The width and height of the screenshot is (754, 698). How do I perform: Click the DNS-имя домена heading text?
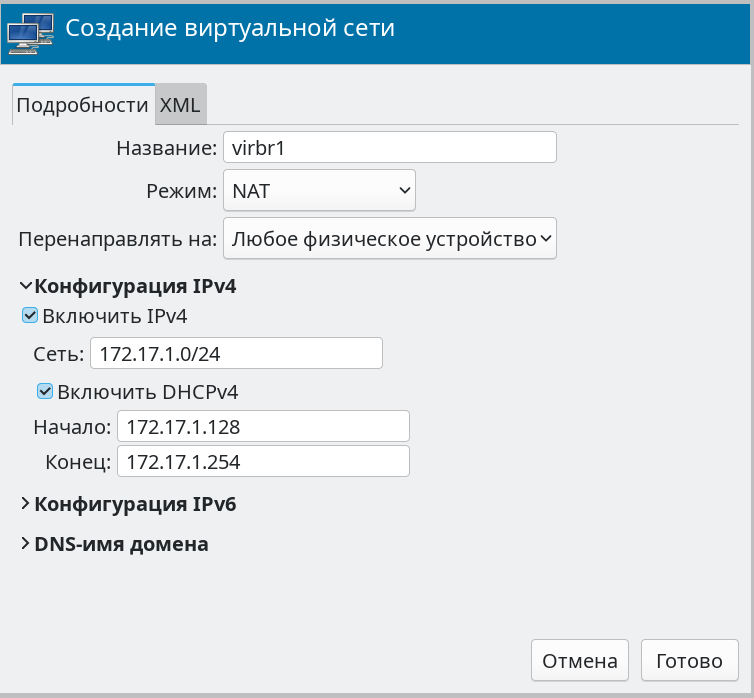[x=121, y=545]
